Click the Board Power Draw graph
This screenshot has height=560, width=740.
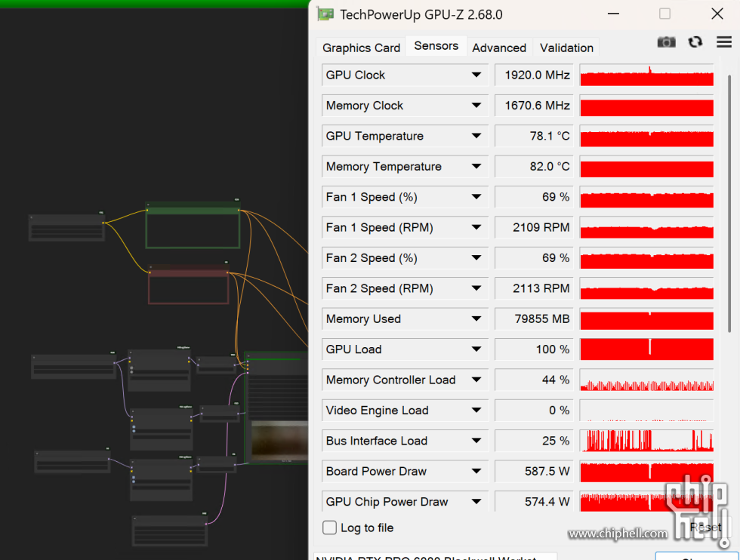[646, 471]
